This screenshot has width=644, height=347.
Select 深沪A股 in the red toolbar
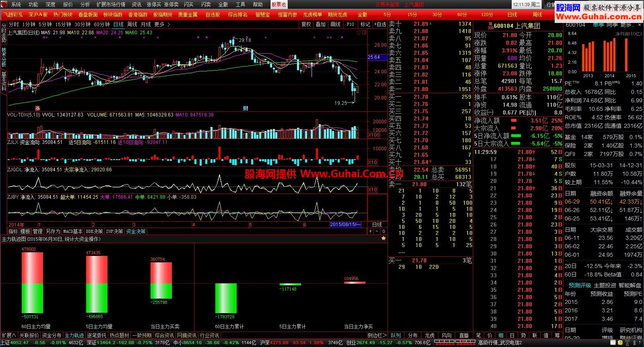(x=38, y=15)
